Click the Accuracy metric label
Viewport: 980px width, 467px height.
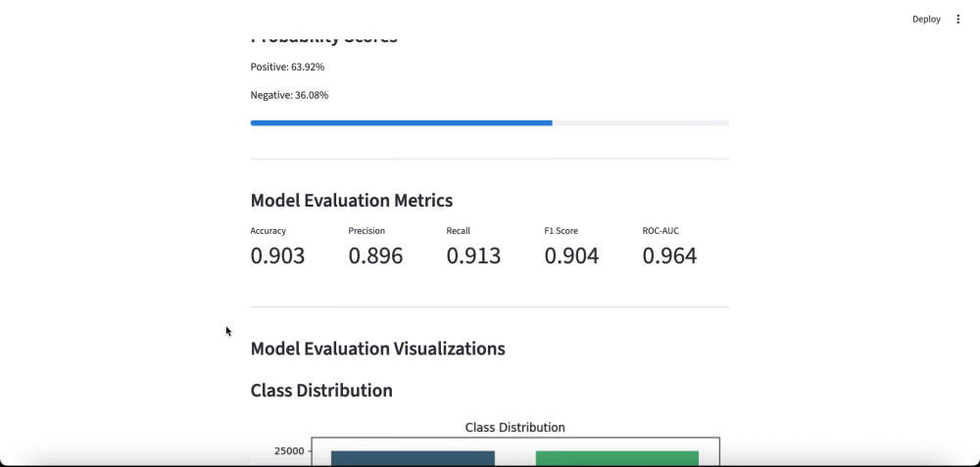269,231
